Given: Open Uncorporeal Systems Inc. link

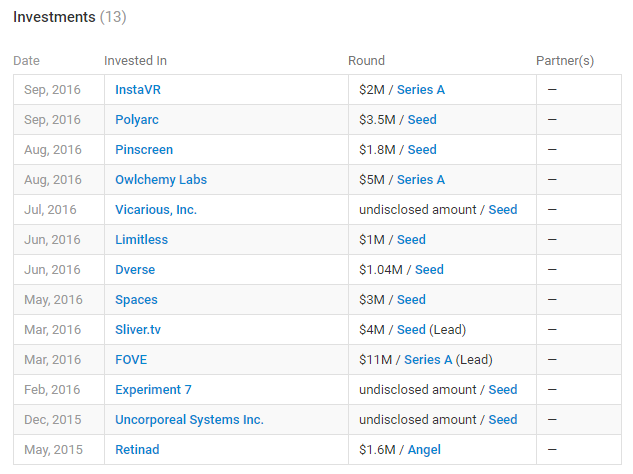Looking at the screenshot, I should pyautogui.click(x=189, y=420).
